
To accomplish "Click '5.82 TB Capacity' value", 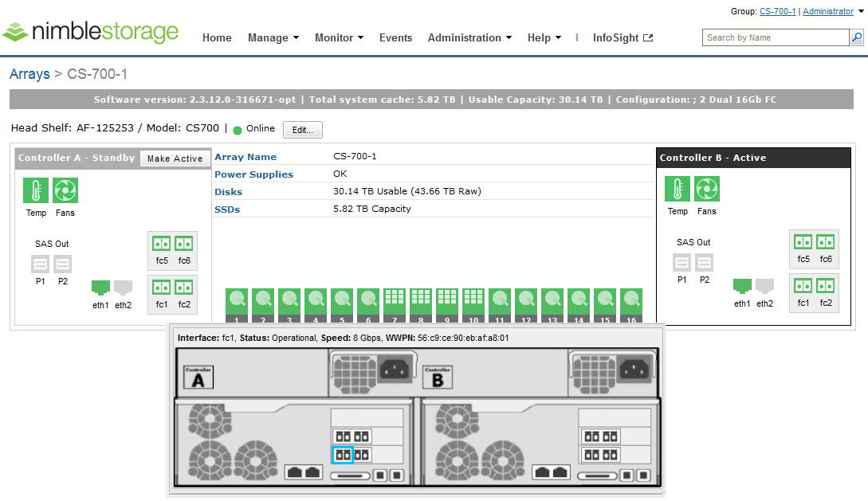I will [x=372, y=209].
